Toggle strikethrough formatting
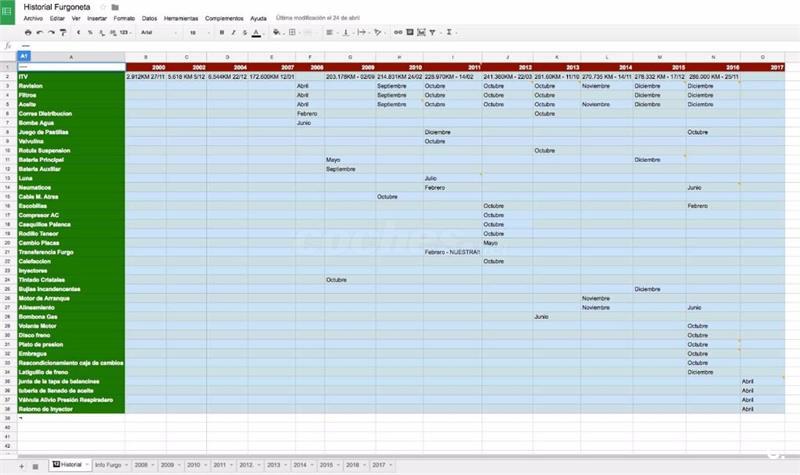 [245, 32]
